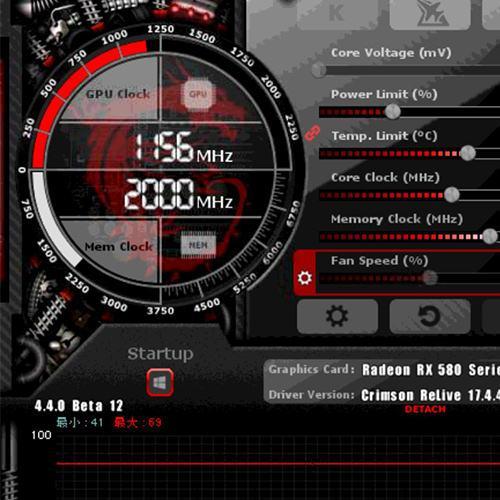Click the 1156 MHz GPU clock readout
This screenshot has width=500, height=500.
click(183, 147)
